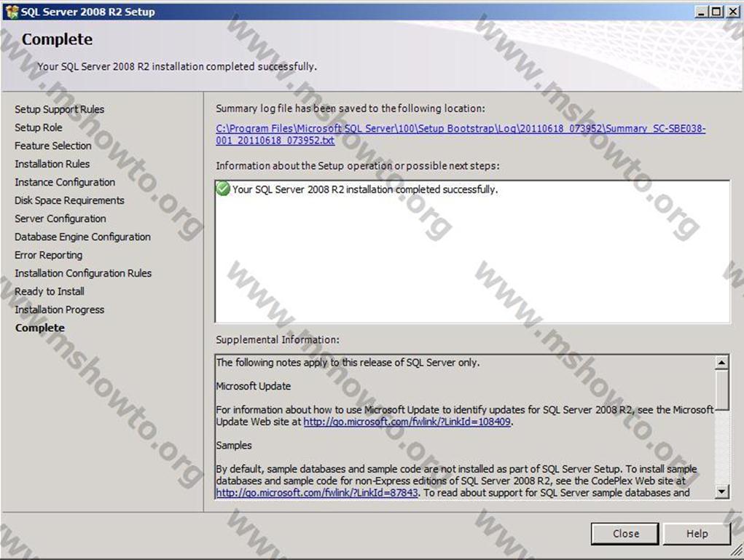Open Help for the setup wizard
Viewport: 744px width, 560px height.
tap(696, 534)
